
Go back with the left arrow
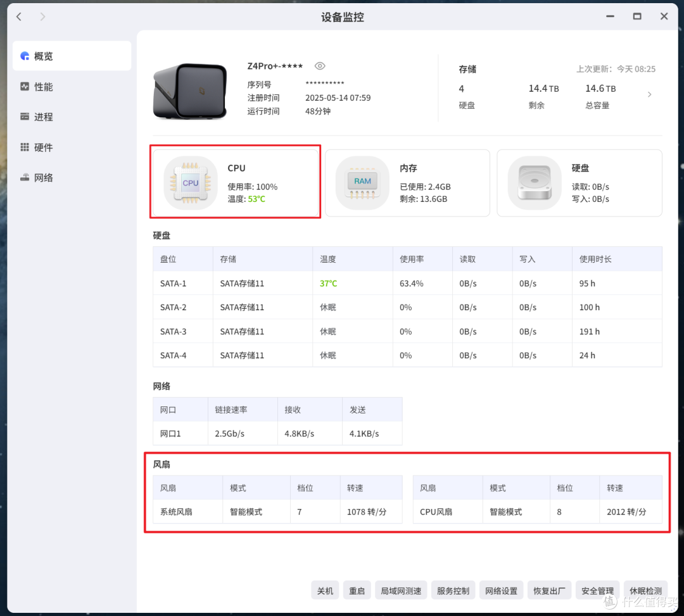[x=19, y=16]
